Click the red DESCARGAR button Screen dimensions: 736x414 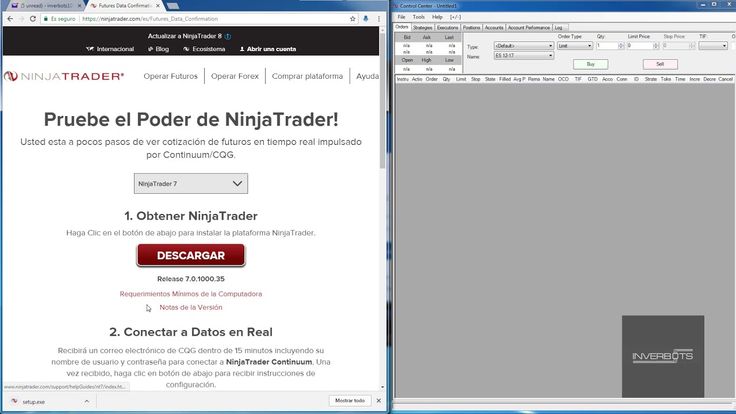[191, 255]
